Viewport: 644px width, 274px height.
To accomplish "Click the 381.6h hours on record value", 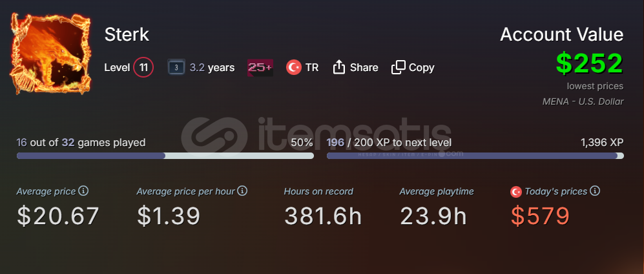I will click(x=323, y=216).
